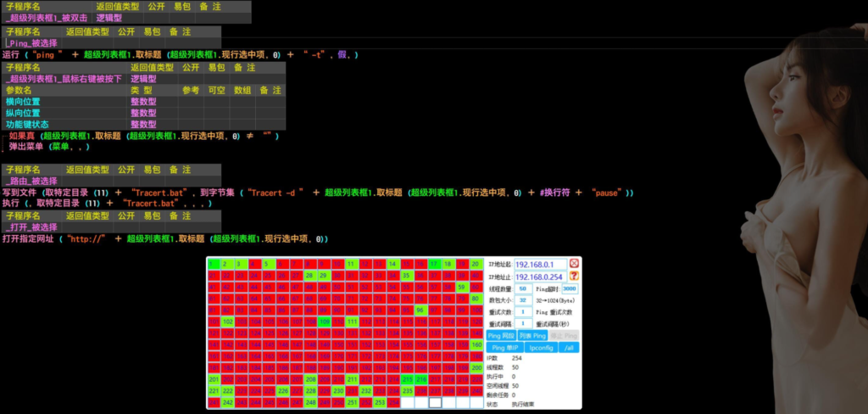Click the _Ping_被选择 subroutine name
The width and height of the screenshot is (868, 414).
click(32, 42)
